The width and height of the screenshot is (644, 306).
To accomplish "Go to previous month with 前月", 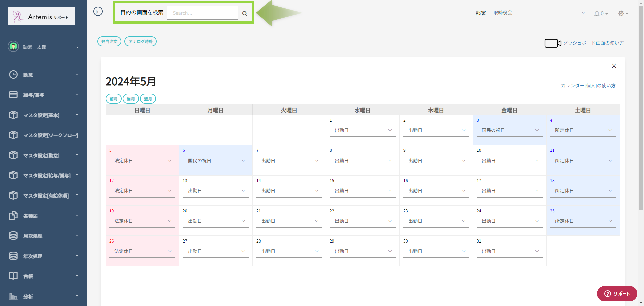I will (x=113, y=99).
